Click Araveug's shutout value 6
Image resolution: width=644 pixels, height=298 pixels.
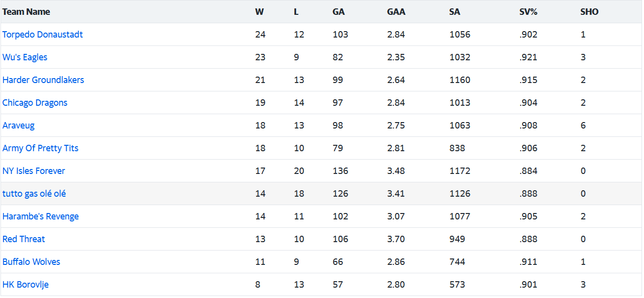click(x=583, y=126)
